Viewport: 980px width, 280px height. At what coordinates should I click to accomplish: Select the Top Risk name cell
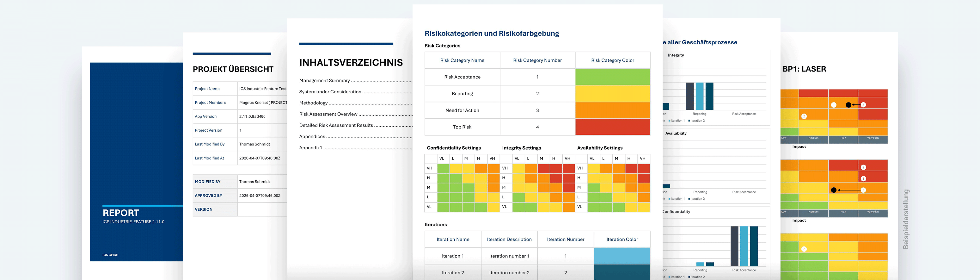(x=462, y=127)
